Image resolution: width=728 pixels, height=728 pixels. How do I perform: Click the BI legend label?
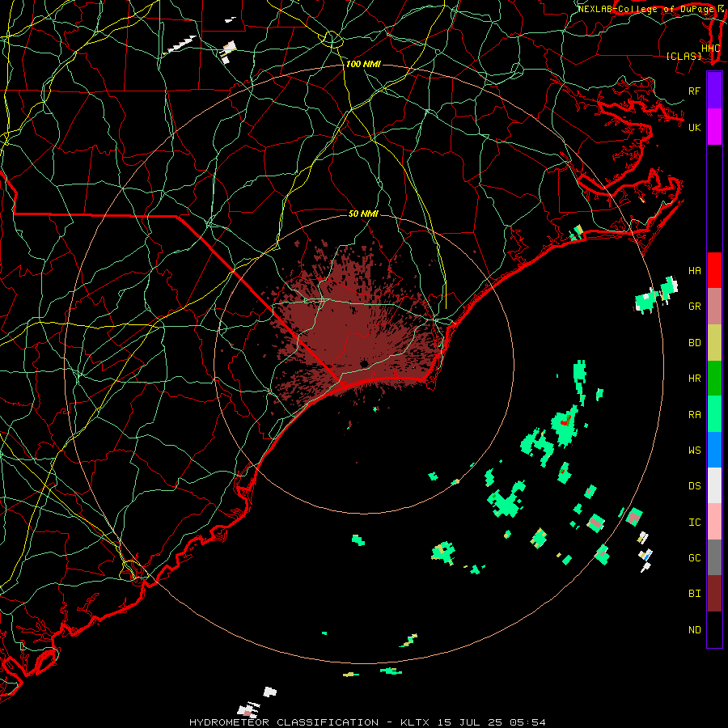click(694, 594)
